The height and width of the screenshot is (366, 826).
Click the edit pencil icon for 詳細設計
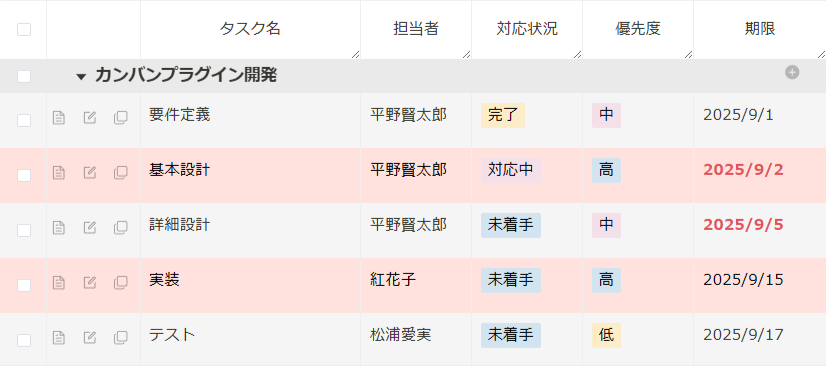90,227
